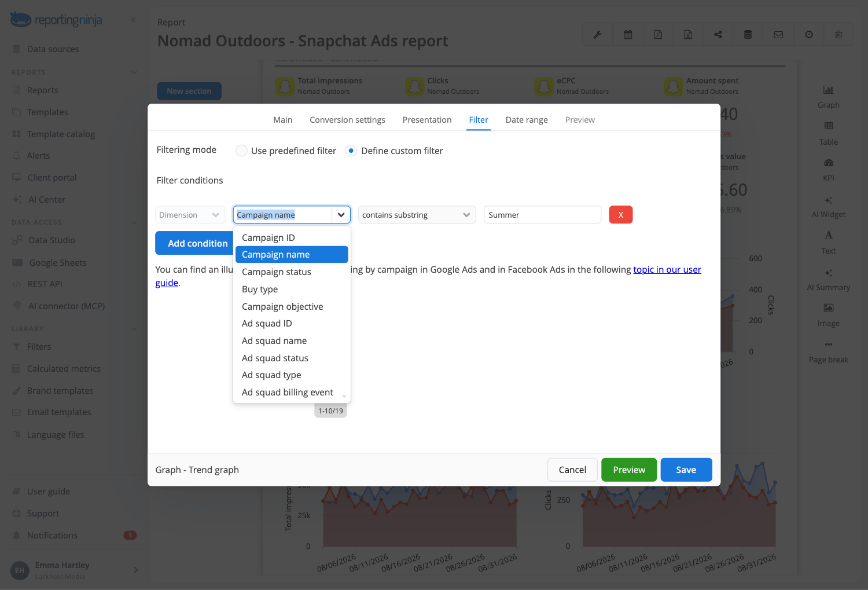868x590 pixels.
Task: Open Notifications in the sidebar
Action: (x=52, y=536)
